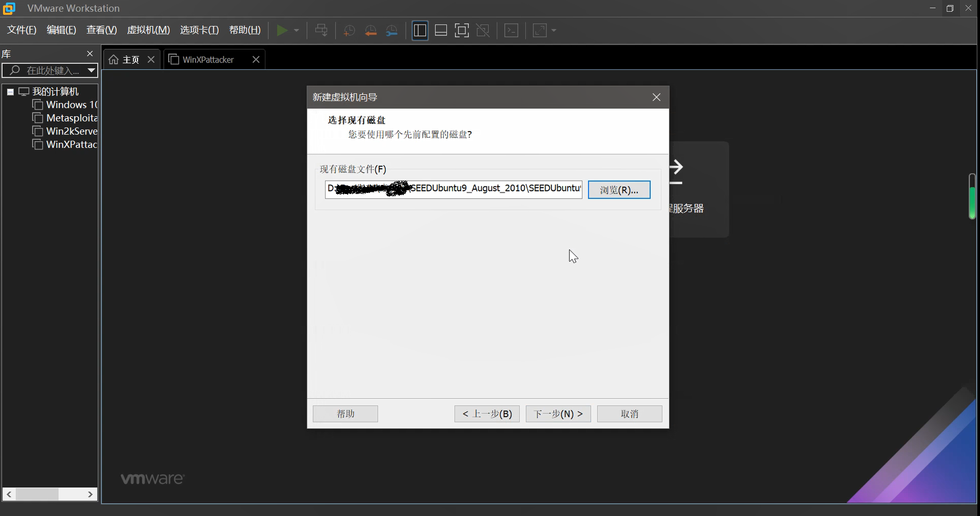This screenshot has height=516, width=980.
Task: Revert to the previous snapshot via toolbar icon
Action: 371,31
